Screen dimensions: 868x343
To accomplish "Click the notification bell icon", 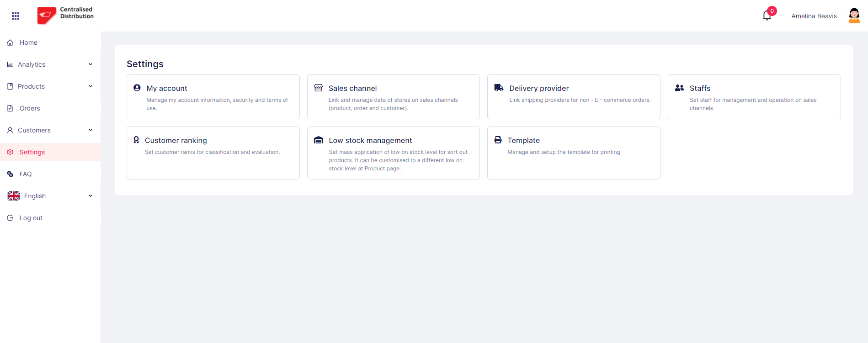I will coord(767,16).
